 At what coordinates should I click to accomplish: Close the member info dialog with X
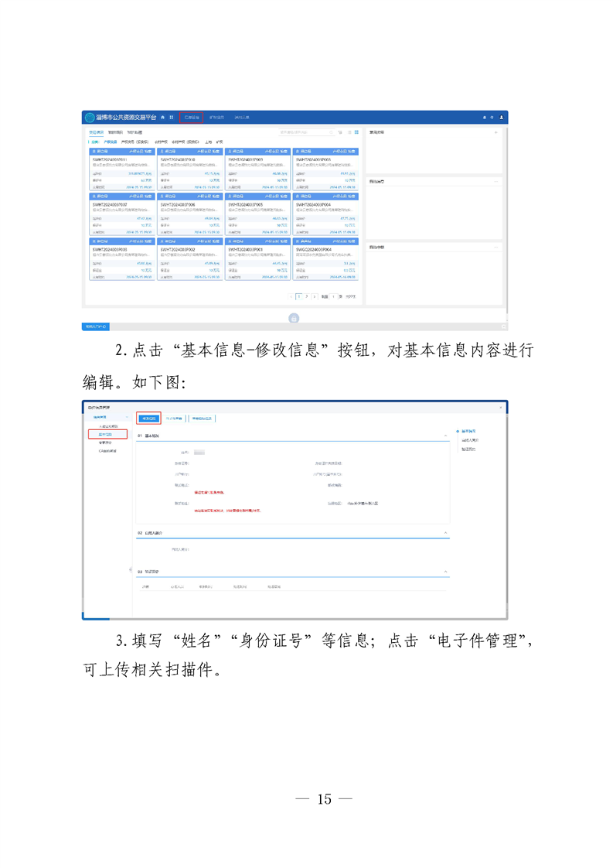click(x=500, y=407)
